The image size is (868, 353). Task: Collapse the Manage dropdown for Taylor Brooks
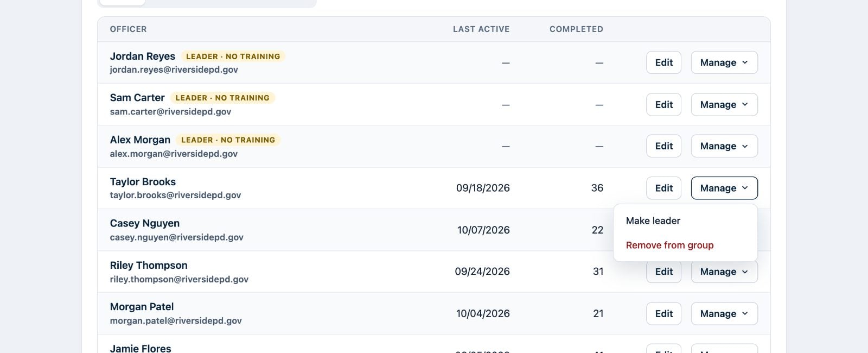pos(724,188)
